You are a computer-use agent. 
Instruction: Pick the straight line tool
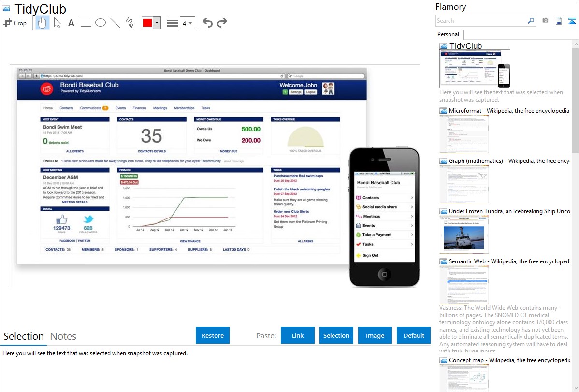(115, 23)
